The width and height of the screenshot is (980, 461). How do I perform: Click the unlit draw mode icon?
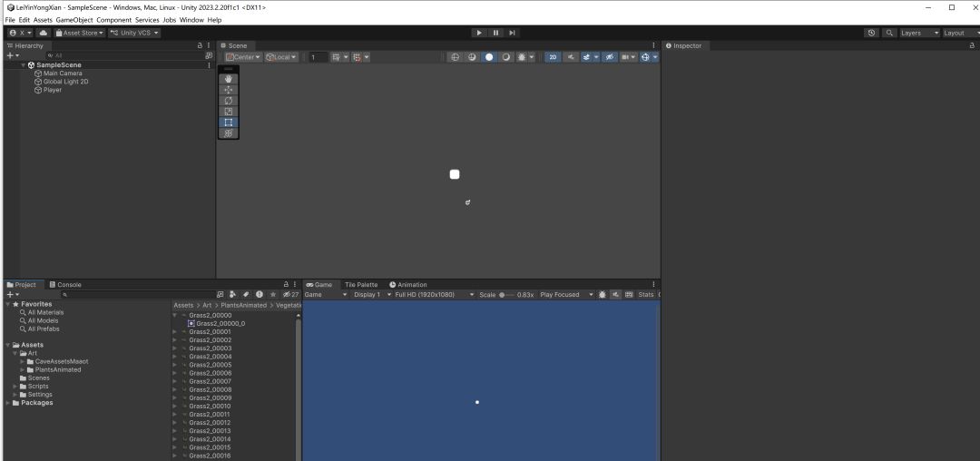505,57
